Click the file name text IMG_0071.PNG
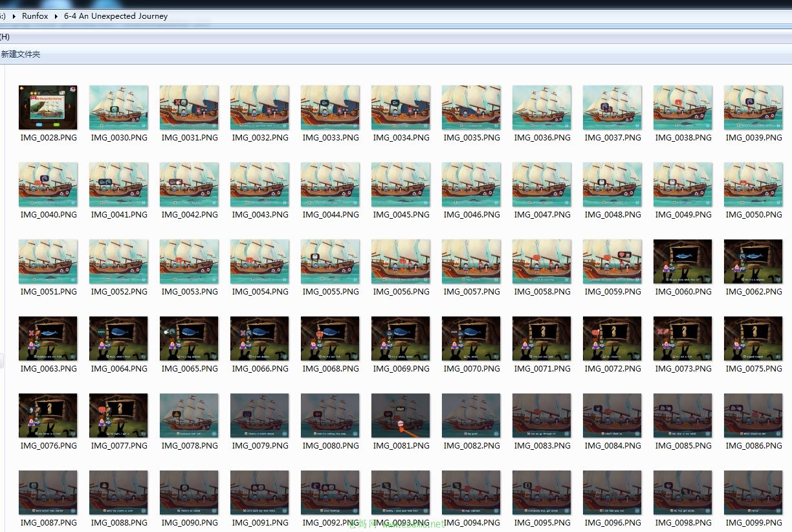 [x=542, y=369]
